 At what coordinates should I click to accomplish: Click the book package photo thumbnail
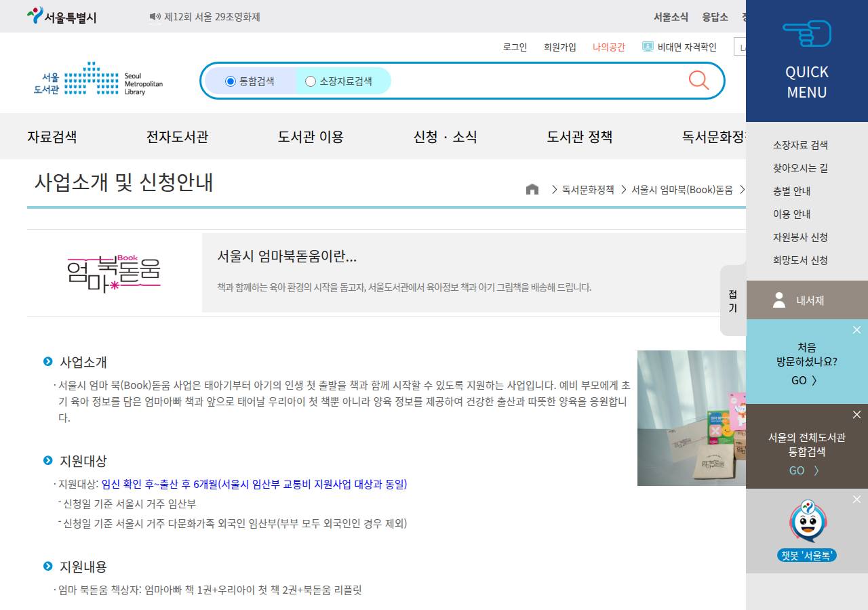tap(692, 418)
